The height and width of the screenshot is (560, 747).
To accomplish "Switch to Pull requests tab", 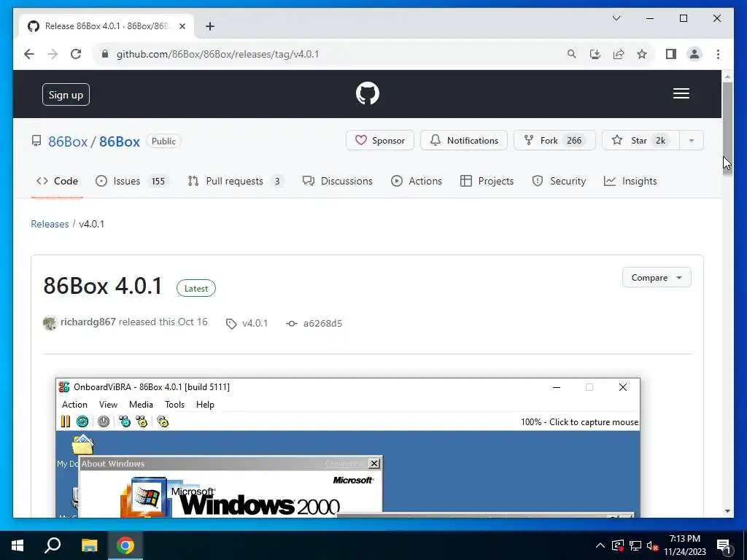I will (x=236, y=181).
